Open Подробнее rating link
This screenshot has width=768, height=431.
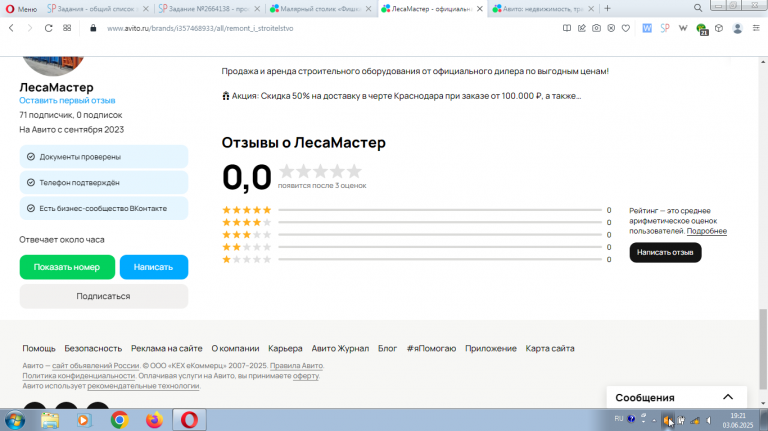point(706,231)
